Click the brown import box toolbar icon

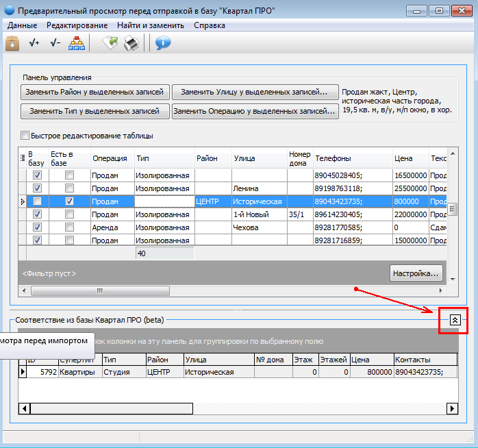pos(12,43)
